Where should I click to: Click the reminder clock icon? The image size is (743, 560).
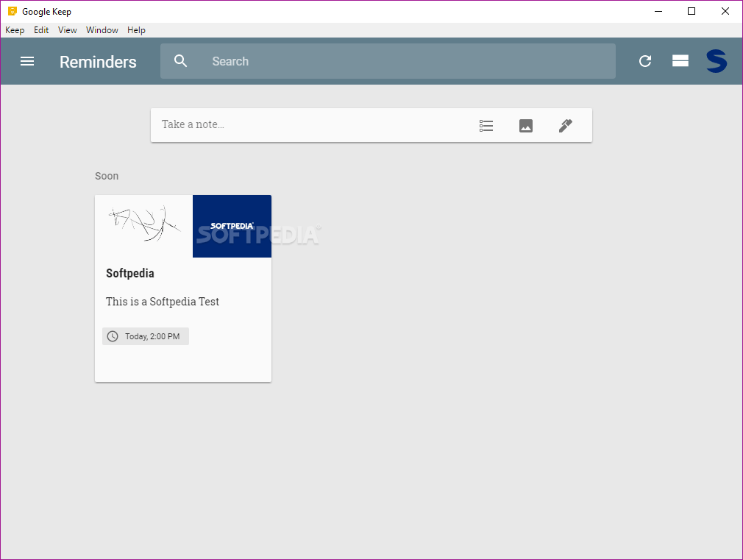[x=113, y=336]
